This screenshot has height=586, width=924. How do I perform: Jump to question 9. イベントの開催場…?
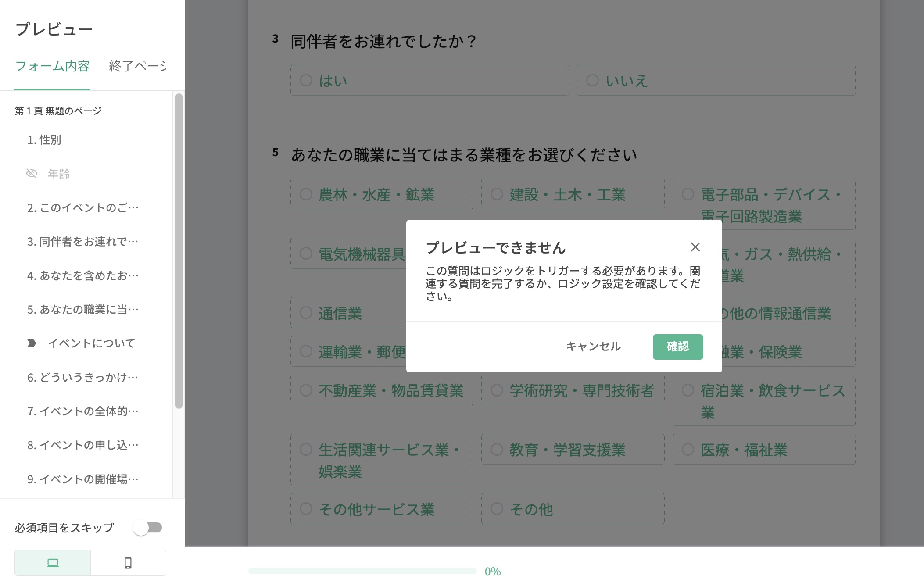click(x=83, y=479)
